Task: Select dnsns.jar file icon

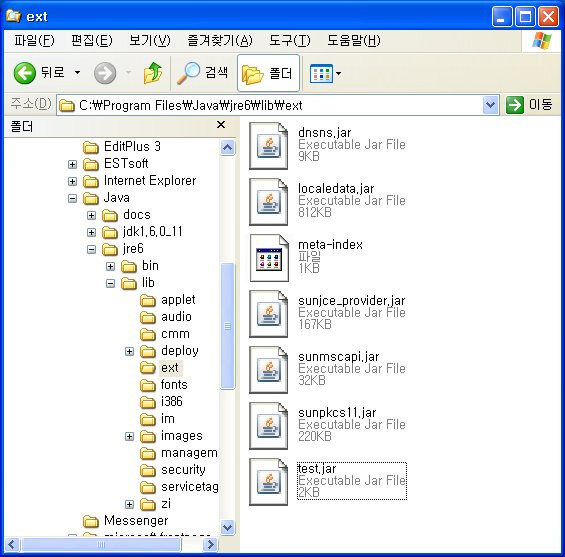Action: coord(269,146)
